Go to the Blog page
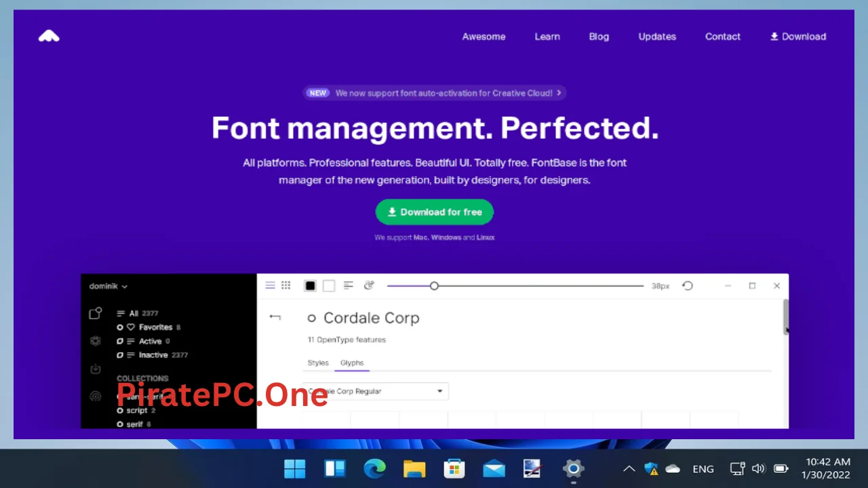868x488 pixels. (x=599, y=37)
